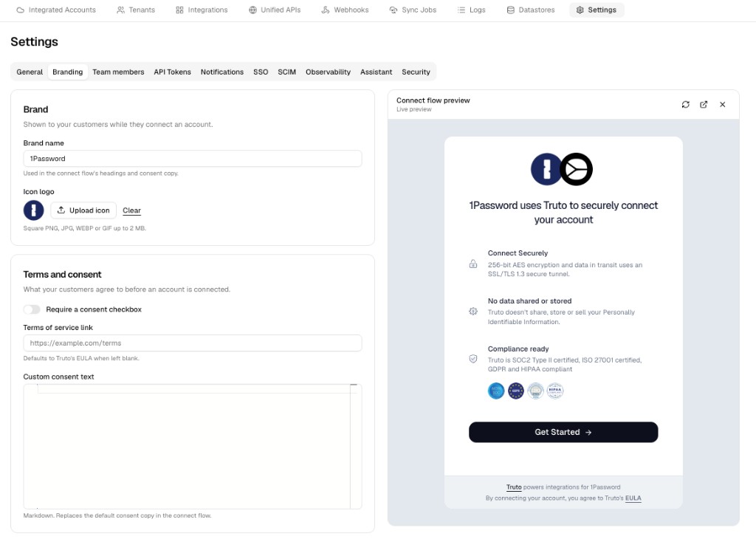Clear the uploaded icon logo

pyautogui.click(x=131, y=210)
